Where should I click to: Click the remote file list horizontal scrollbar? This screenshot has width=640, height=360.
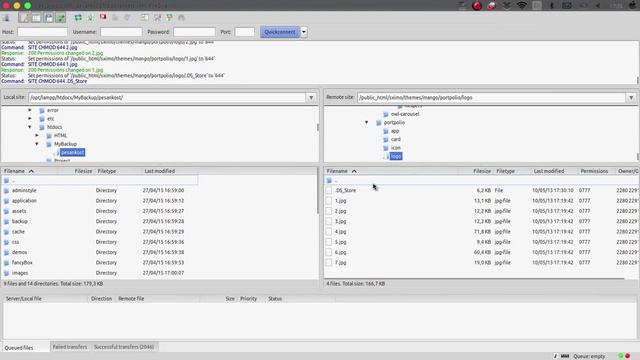(x=475, y=279)
